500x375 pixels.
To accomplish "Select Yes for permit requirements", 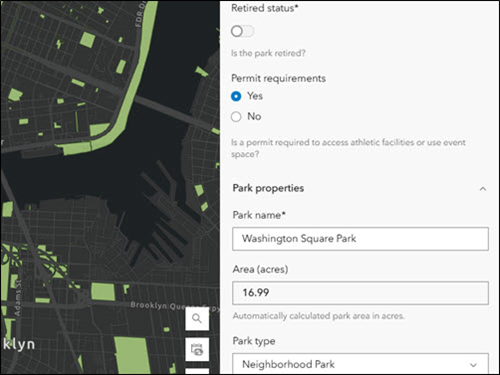I will coord(236,96).
